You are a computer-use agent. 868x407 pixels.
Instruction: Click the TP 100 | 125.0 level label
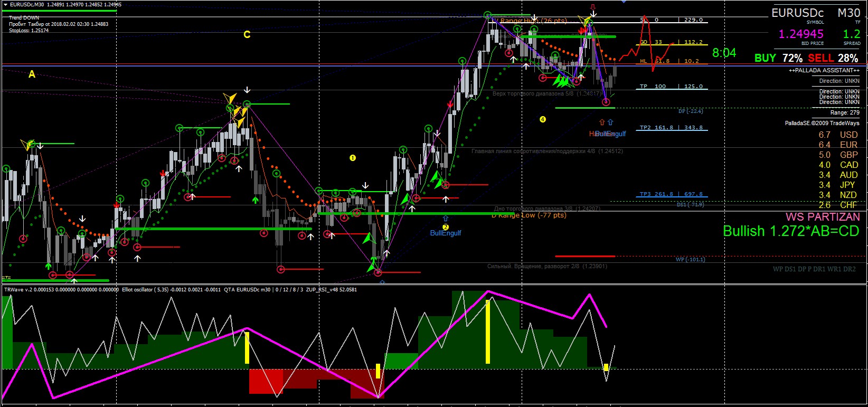[671, 87]
